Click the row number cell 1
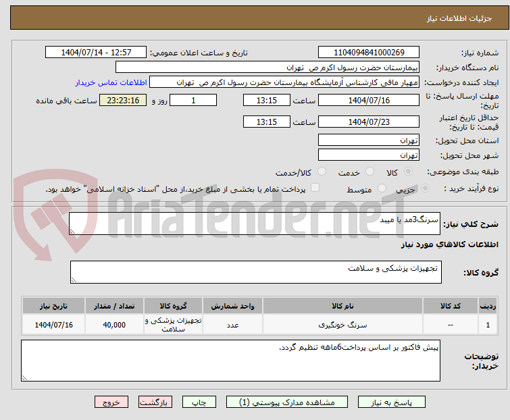 tap(488, 324)
